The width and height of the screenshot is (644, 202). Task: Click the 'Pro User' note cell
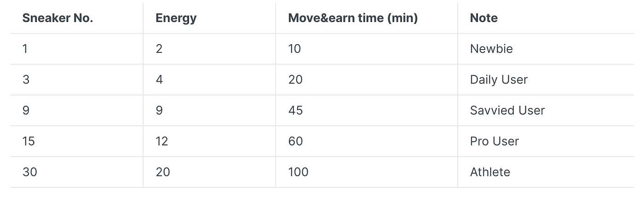[494, 141]
